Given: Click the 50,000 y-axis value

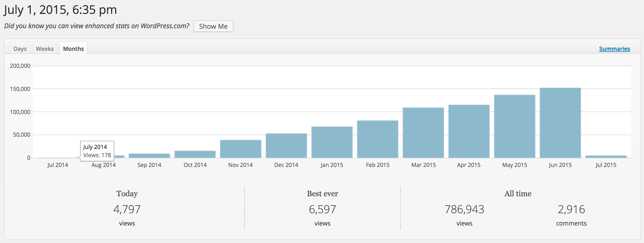Looking at the screenshot, I should pyautogui.click(x=22, y=135).
